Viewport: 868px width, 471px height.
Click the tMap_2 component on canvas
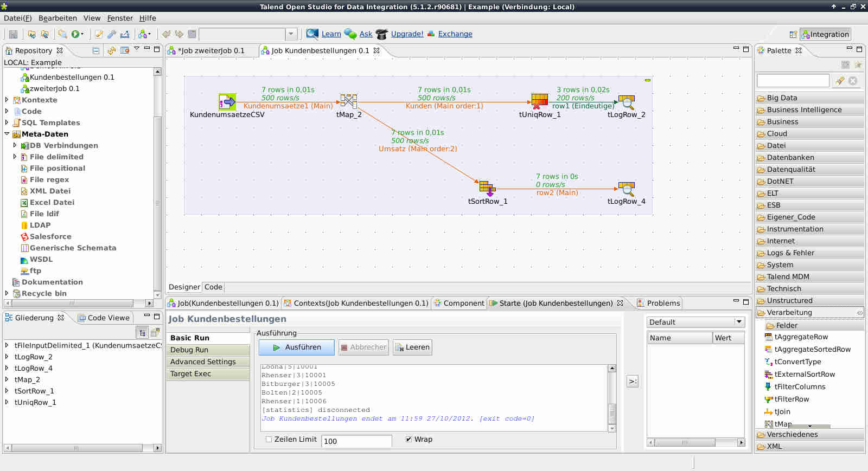pyautogui.click(x=348, y=101)
